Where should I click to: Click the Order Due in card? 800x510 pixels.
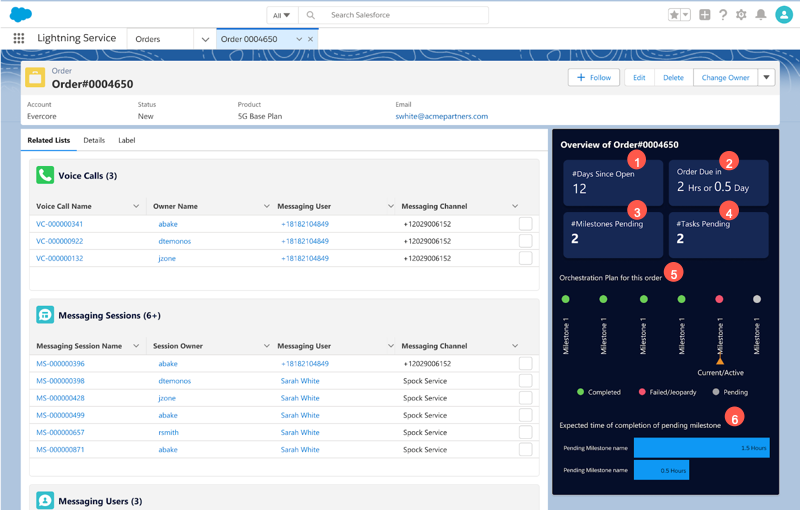pos(718,183)
